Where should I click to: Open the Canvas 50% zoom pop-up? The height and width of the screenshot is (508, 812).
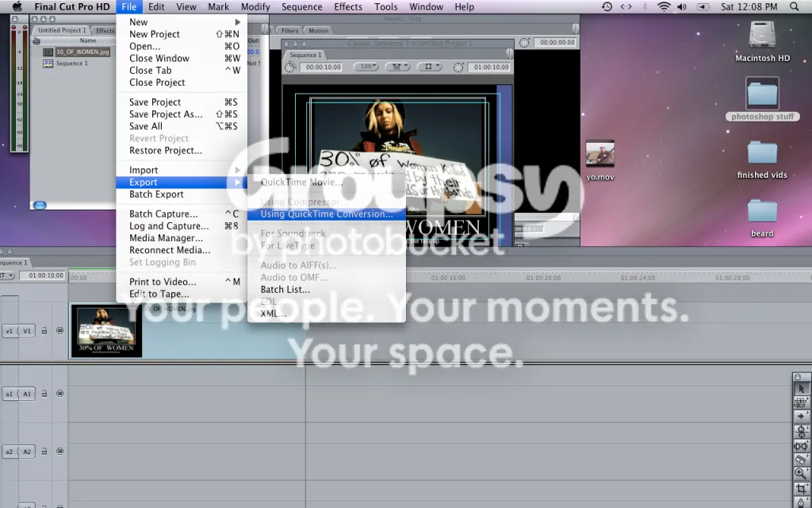click(x=366, y=67)
